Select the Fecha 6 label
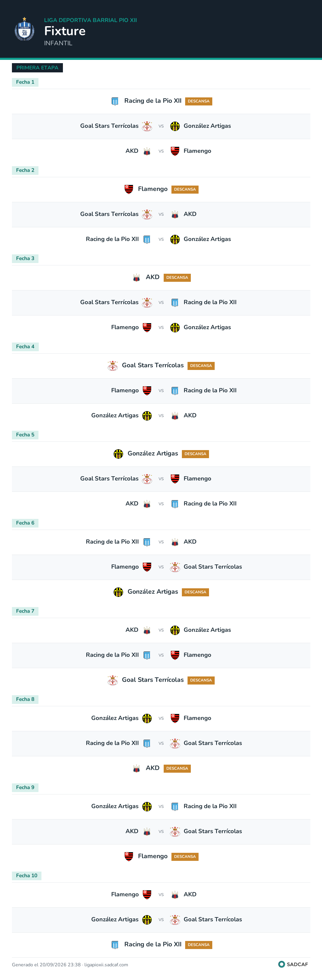 [25, 523]
